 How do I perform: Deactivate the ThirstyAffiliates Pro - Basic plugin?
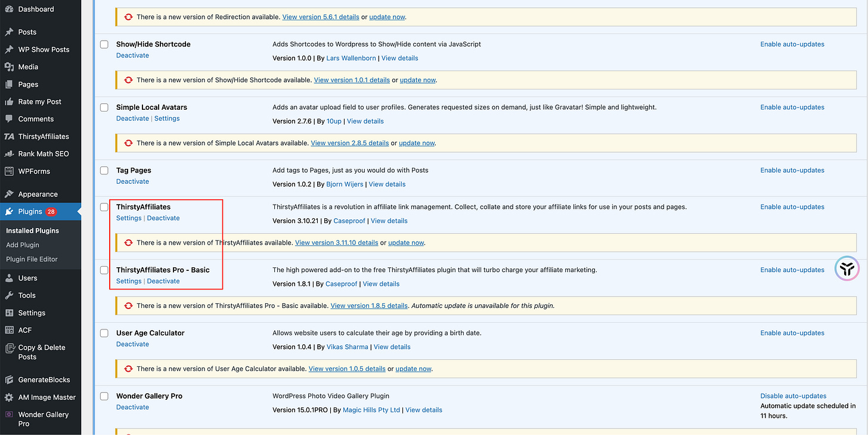tap(163, 281)
